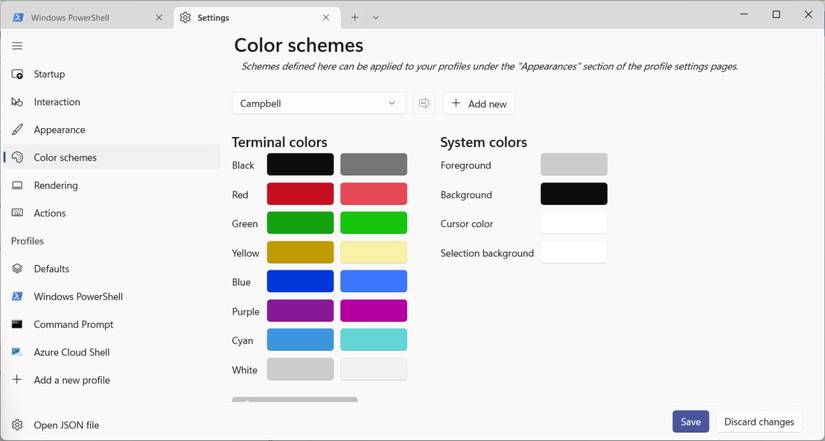Click the Azure Cloud Shell profile icon
The image size is (825, 441).
click(x=17, y=352)
